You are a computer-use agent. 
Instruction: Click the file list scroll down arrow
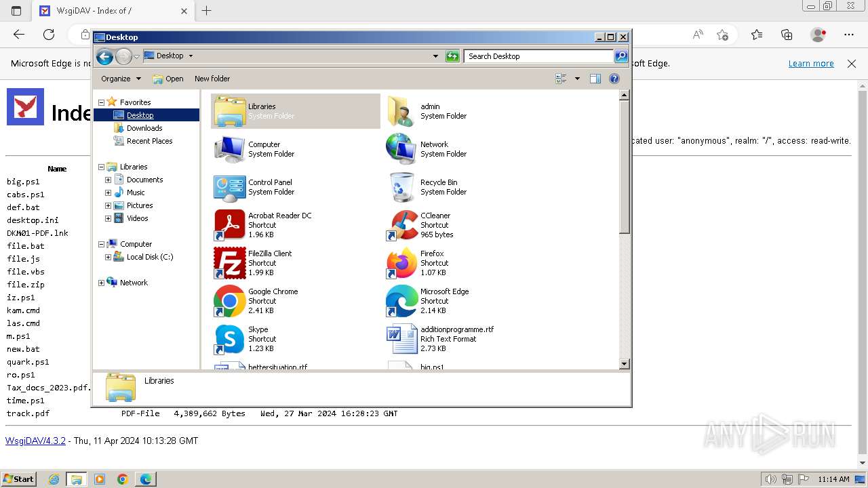(x=625, y=364)
